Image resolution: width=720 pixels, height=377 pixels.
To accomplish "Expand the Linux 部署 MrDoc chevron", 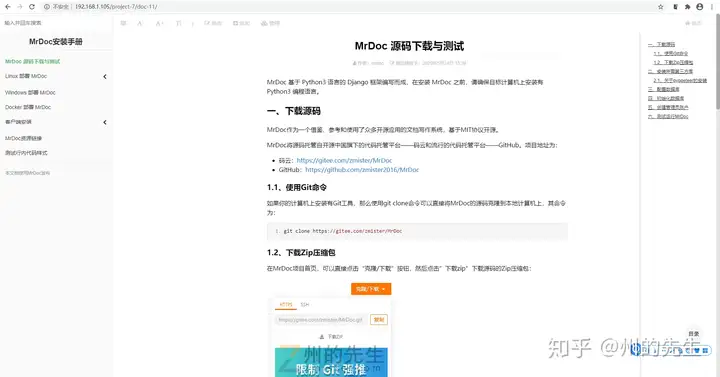I will (105, 77).
